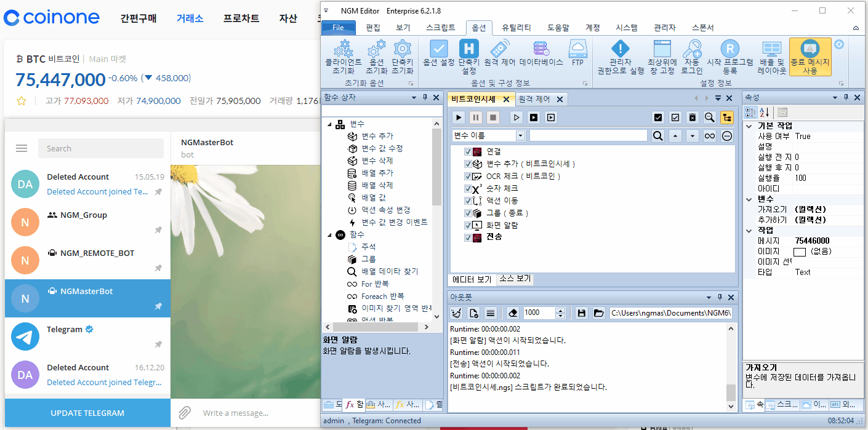The image size is (868, 430).
Task: Click the 이미지 color swatch in properties
Action: [800, 252]
